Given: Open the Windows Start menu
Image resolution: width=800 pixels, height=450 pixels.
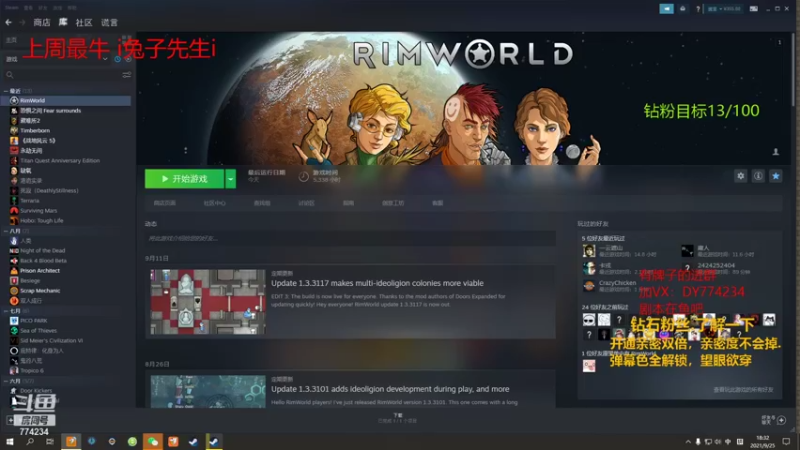Looking at the screenshot, I should point(10,441).
